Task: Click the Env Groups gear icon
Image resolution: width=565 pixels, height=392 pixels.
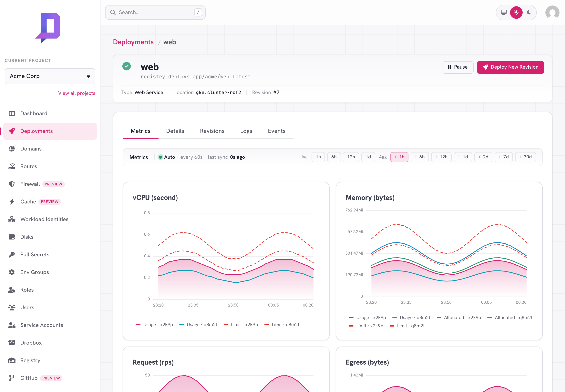Action: (12, 272)
